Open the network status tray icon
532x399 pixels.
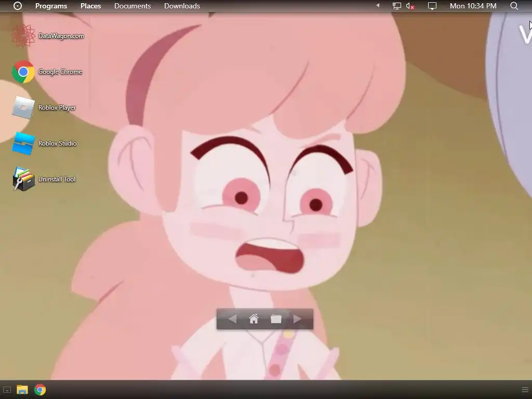(396, 6)
